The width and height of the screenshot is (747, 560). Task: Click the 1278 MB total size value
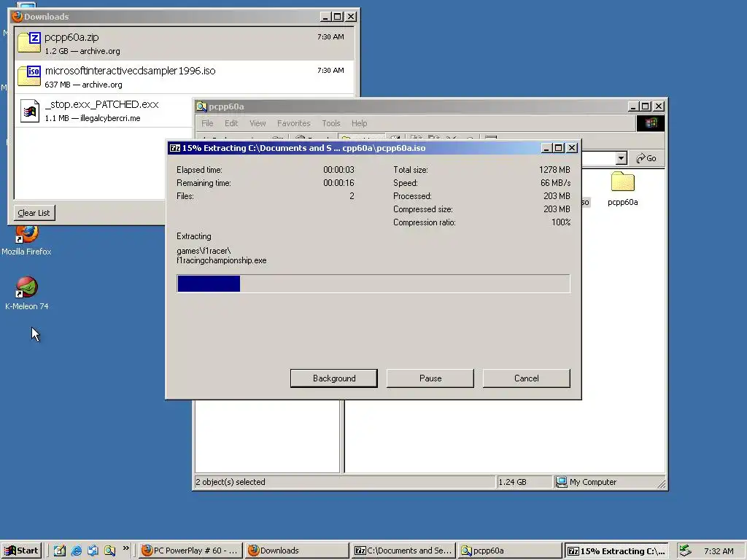(554, 169)
